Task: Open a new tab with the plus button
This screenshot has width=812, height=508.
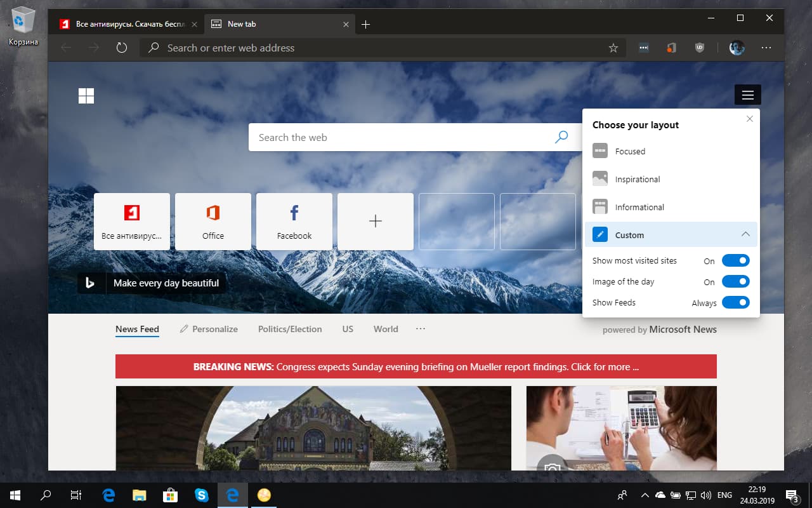Action: coord(365,24)
